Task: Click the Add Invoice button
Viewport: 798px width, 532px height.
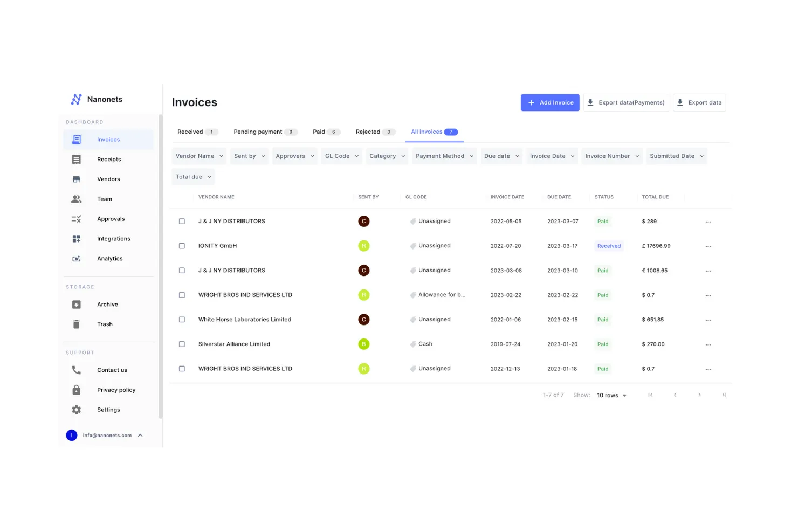Action: pos(550,103)
